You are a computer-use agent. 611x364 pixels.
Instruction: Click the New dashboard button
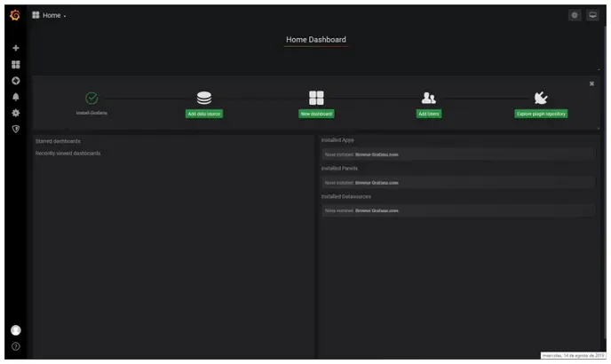tap(316, 114)
